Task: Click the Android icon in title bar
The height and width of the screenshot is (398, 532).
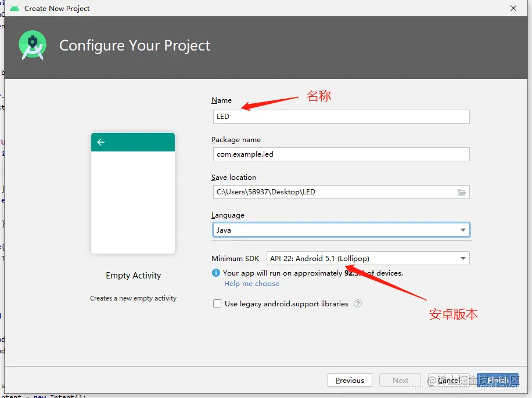Action: [15, 8]
